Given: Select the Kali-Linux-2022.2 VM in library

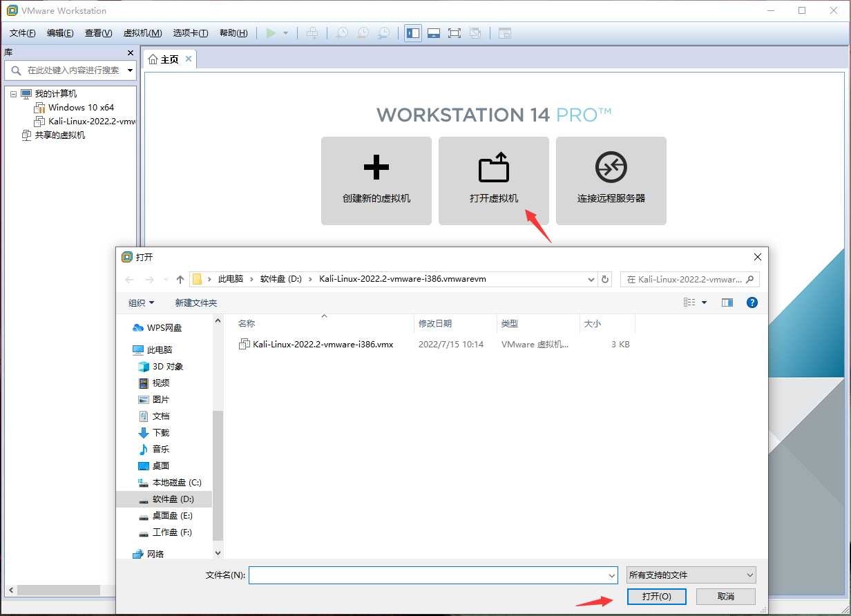Looking at the screenshot, I should coord(92,122).
